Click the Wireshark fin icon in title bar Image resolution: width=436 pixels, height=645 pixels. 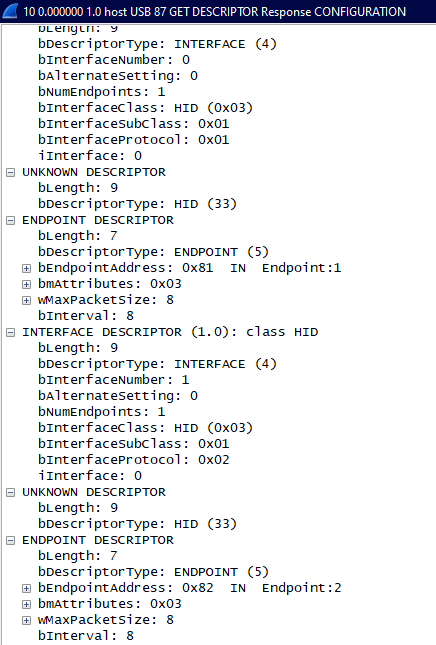tap(10, 11)
